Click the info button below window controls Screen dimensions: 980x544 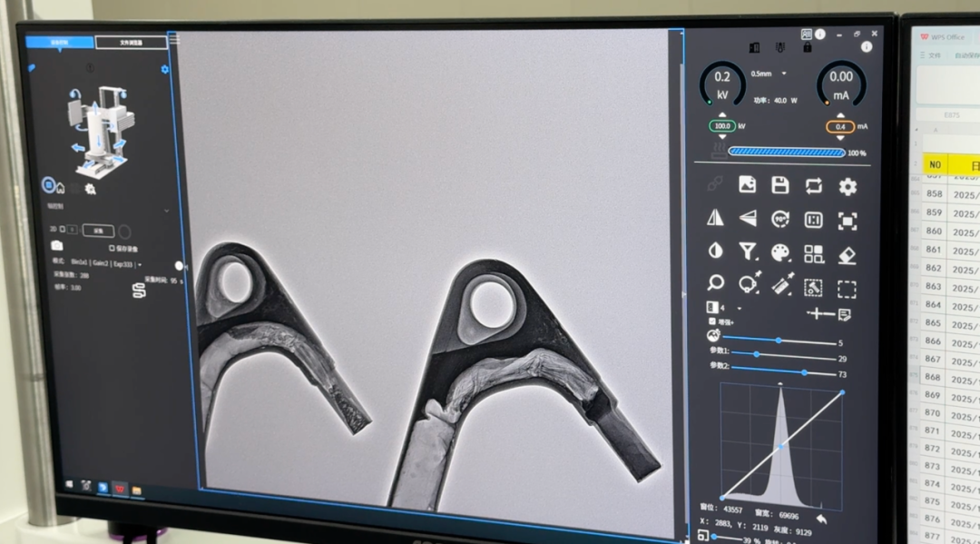[867, 47]
